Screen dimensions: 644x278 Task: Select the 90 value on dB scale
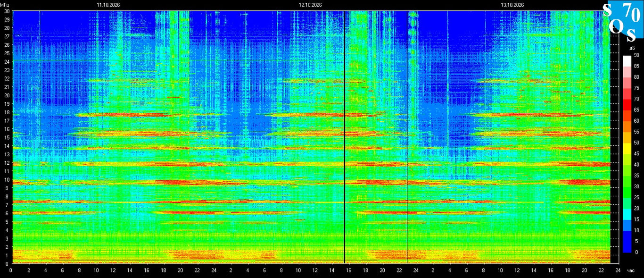pyautogui.click(x=636, y=55)
